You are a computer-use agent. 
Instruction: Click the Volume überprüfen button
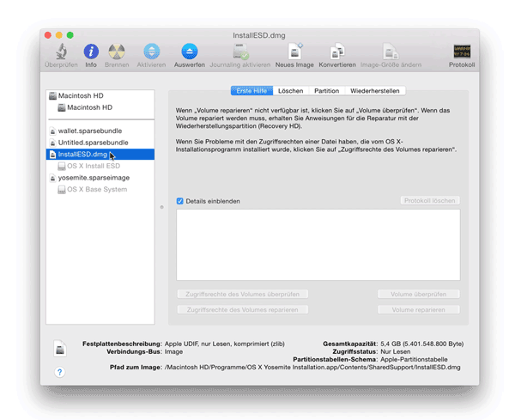point(418,294)
